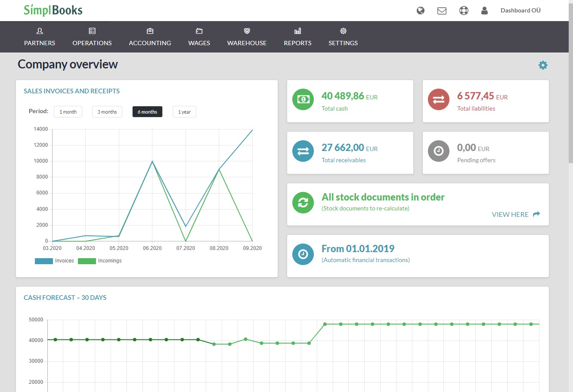
Task: Click the Total liabilities label
Action: coord(476,108)
